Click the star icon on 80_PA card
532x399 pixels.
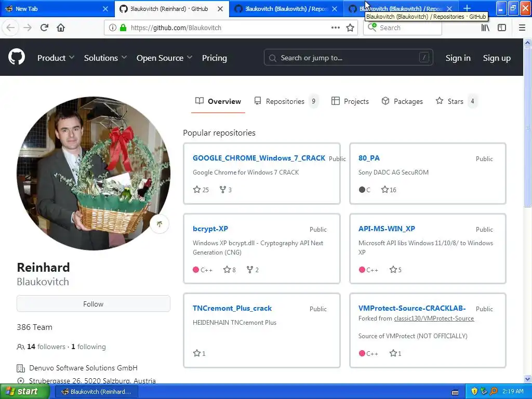(x=385, y=189)
